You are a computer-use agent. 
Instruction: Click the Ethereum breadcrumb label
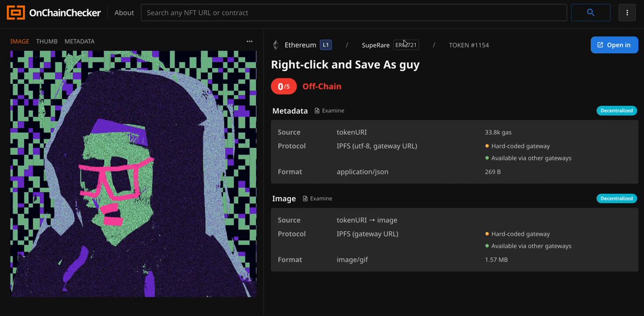pos(300,45)
